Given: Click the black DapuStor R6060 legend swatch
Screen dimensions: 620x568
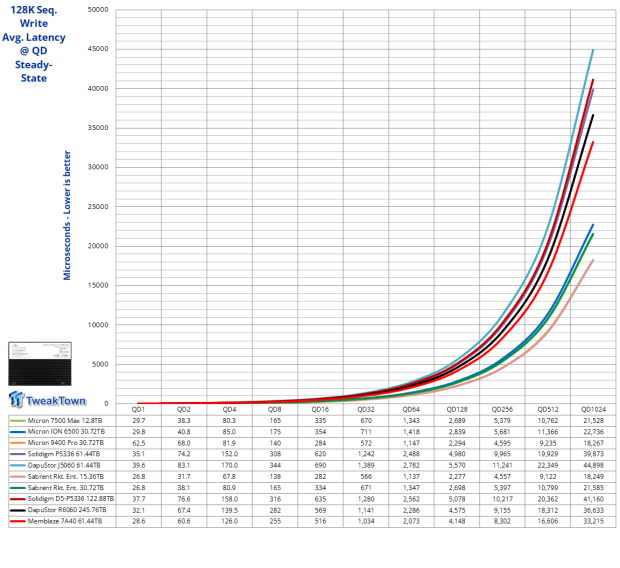Looking at the screenshot, I should 17,510.
